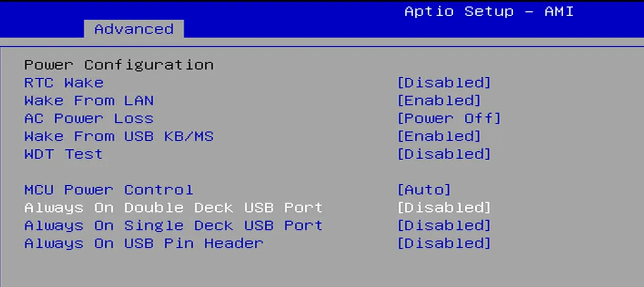644x287 pixels.
Task: Select the RTC Wake setting label
Action: [x=64, y=82]
